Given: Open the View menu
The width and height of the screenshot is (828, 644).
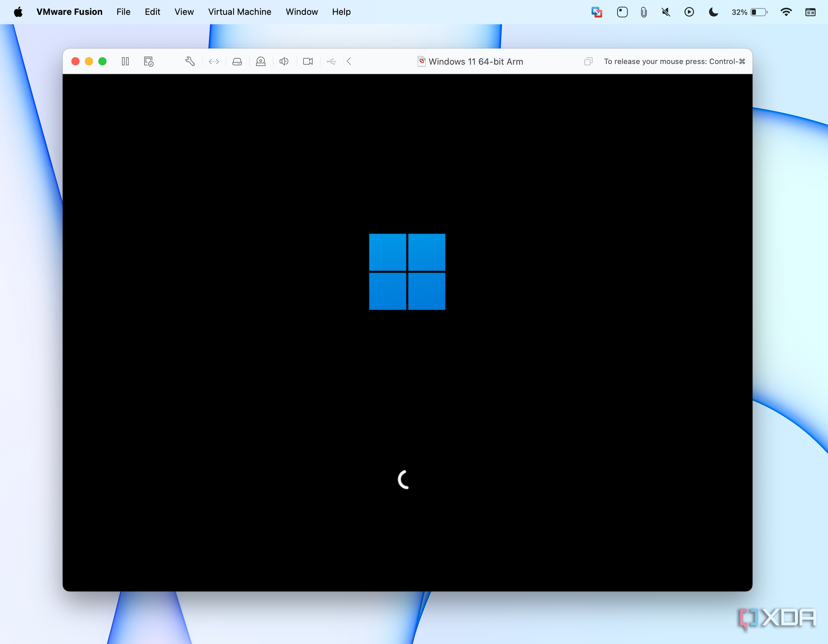Looking at the screenshot, I should 184,12.
